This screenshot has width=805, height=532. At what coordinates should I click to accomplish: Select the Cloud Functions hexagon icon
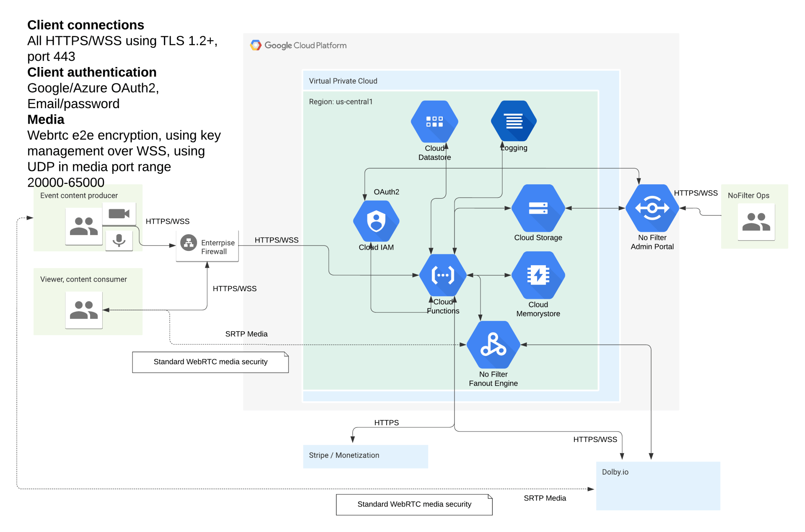coord(443,275)
